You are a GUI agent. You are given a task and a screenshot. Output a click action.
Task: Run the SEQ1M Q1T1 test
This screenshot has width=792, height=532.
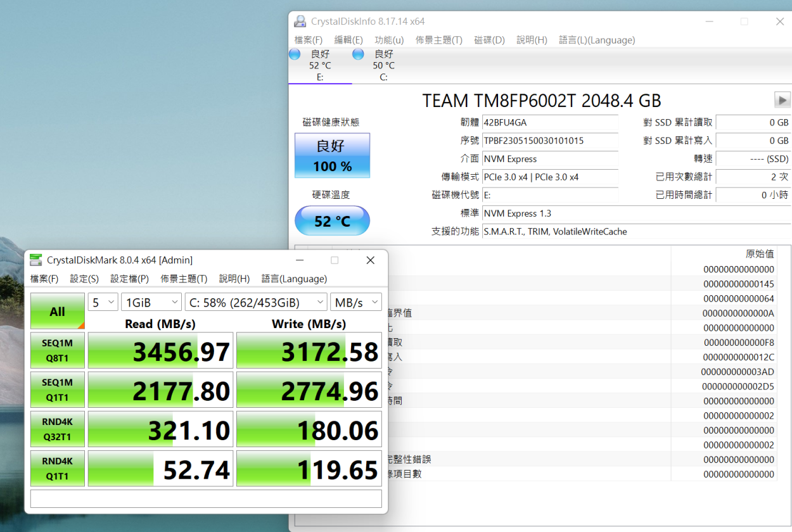(x=58, y=389)
